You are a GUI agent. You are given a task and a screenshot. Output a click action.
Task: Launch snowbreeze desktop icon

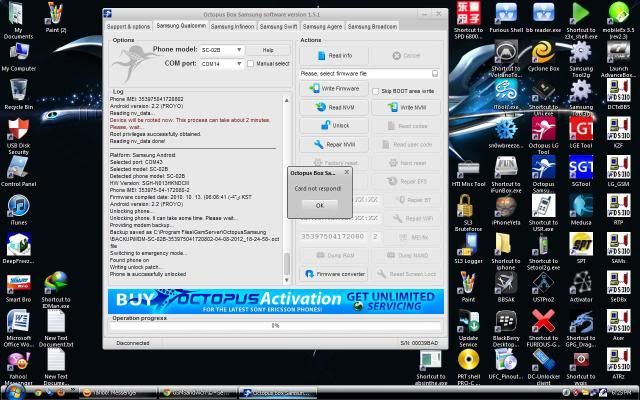click(x=506, y=133)
